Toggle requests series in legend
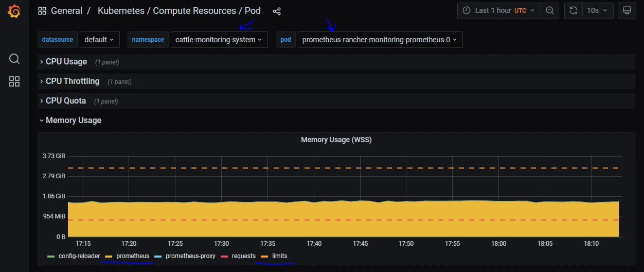This screenshot has width=644, height=272. point(244,256)
